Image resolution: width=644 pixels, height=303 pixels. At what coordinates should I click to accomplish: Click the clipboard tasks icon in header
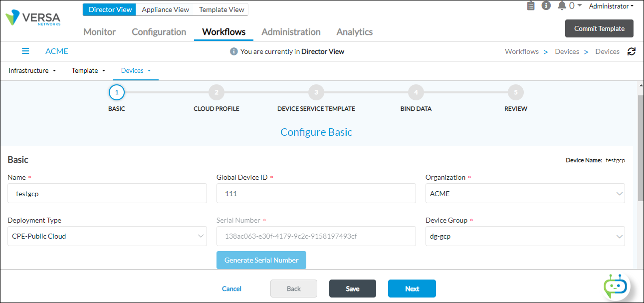(531, 5)
